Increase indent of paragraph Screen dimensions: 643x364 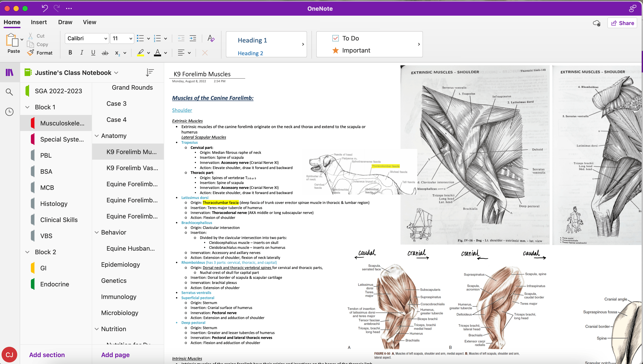[x=193, y=38]
